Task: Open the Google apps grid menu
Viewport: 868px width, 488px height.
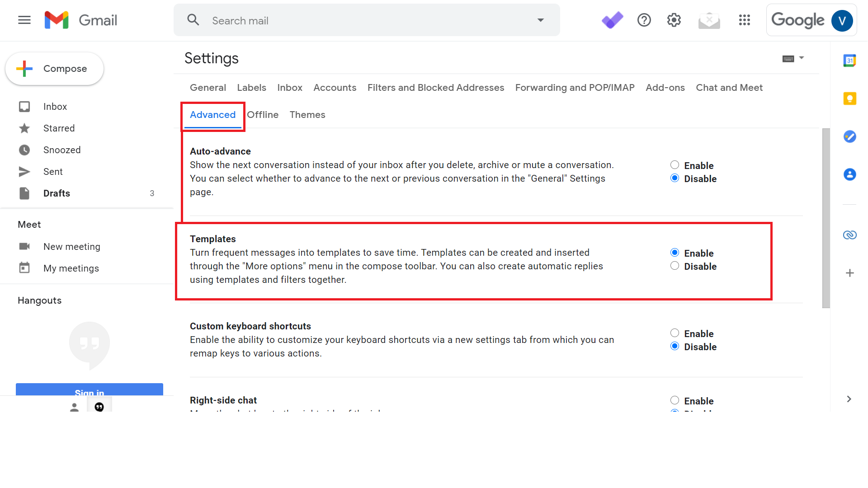Action: coord(744,20)
